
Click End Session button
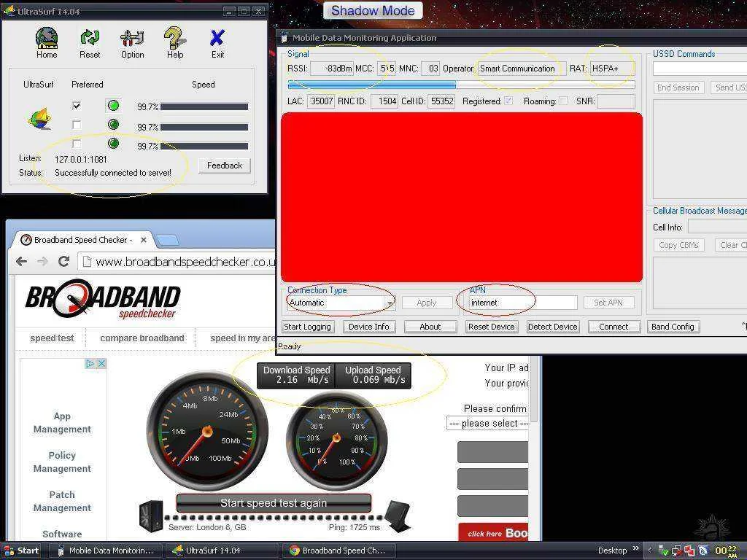click(678, 87)
